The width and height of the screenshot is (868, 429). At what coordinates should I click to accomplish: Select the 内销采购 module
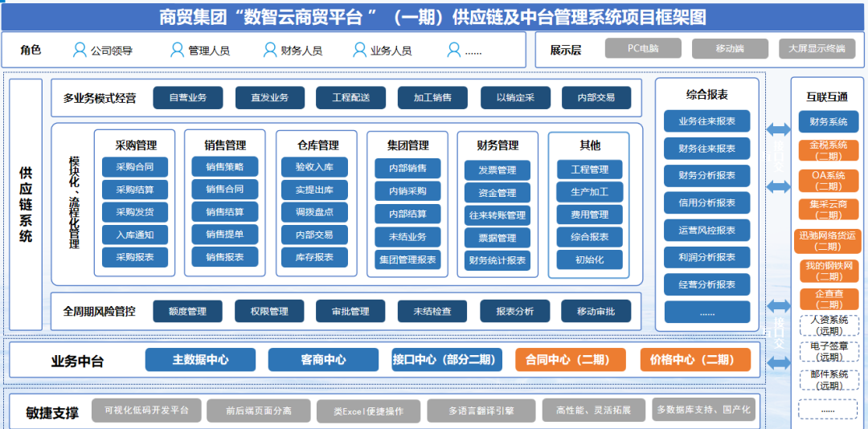(408, 191)
